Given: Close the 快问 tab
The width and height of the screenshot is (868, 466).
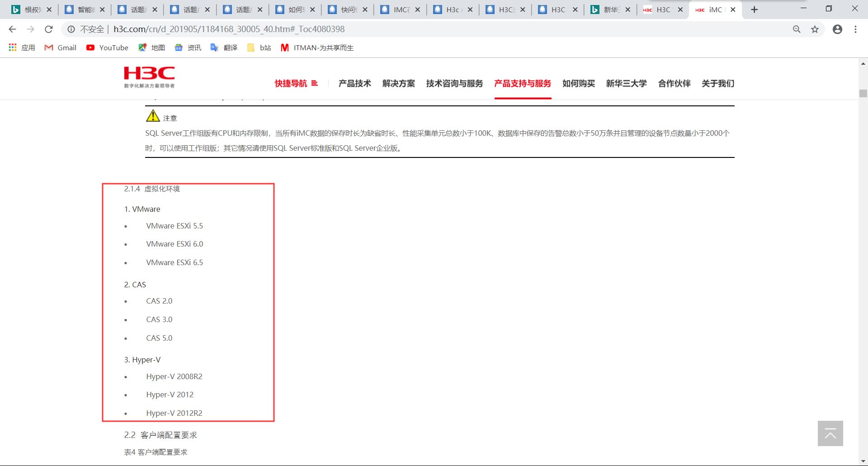Looking at the screenshot, I should [365, 10].
